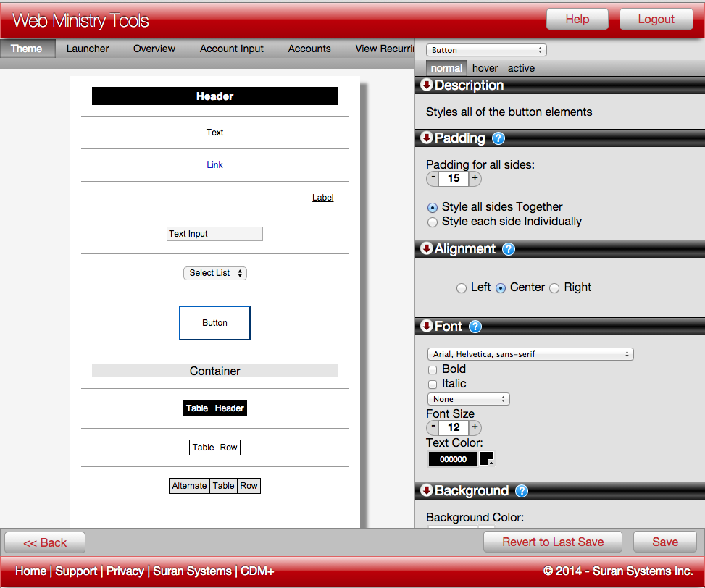This screenshot has width=705, height=588.
Task: Open the Arial font family dropdown
Action: coord(530,354)
